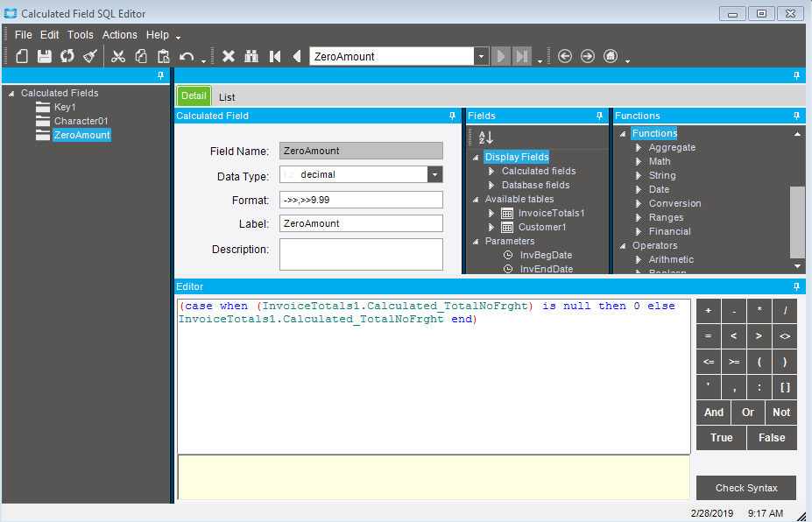Go to previous record arrow
This screenshot has height=522, width=812.
(x=297, y=56)
